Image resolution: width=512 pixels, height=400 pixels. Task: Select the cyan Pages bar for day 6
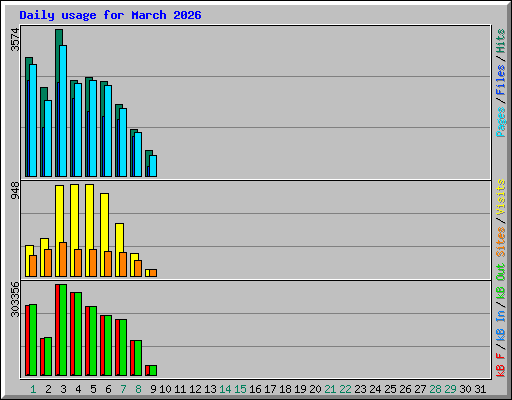(108, 131)
